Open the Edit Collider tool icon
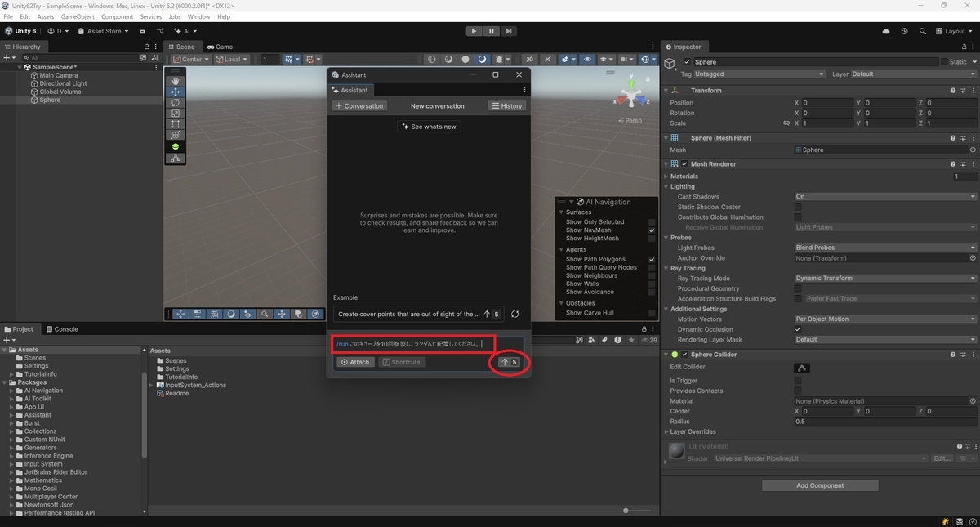The width and height of the screenshot is (980, 527). 803,368
